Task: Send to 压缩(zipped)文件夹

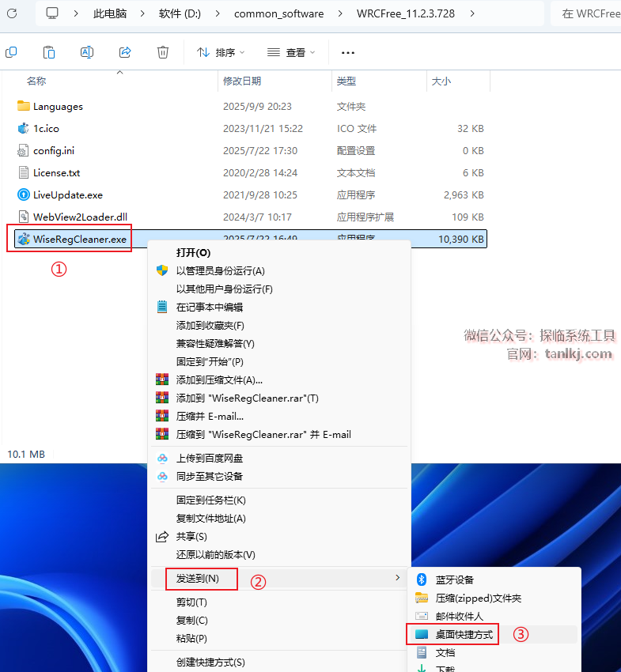Action: [x=494, y=598]
